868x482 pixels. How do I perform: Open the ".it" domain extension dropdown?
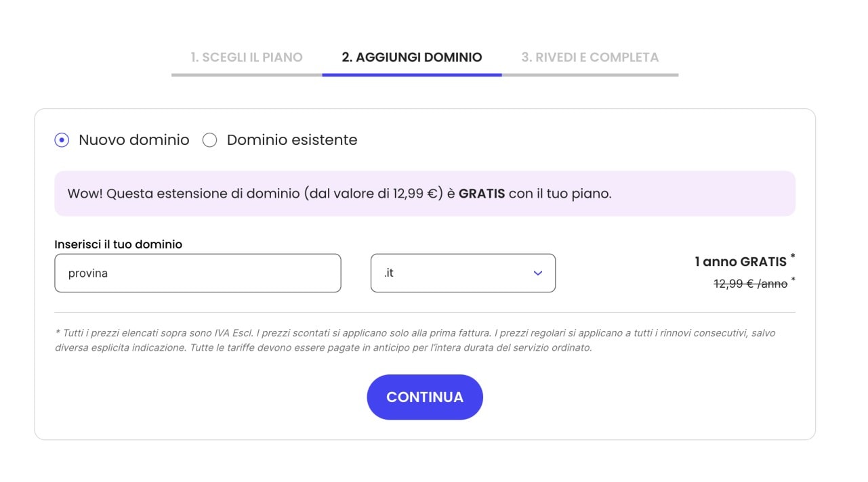click(463, 273)
